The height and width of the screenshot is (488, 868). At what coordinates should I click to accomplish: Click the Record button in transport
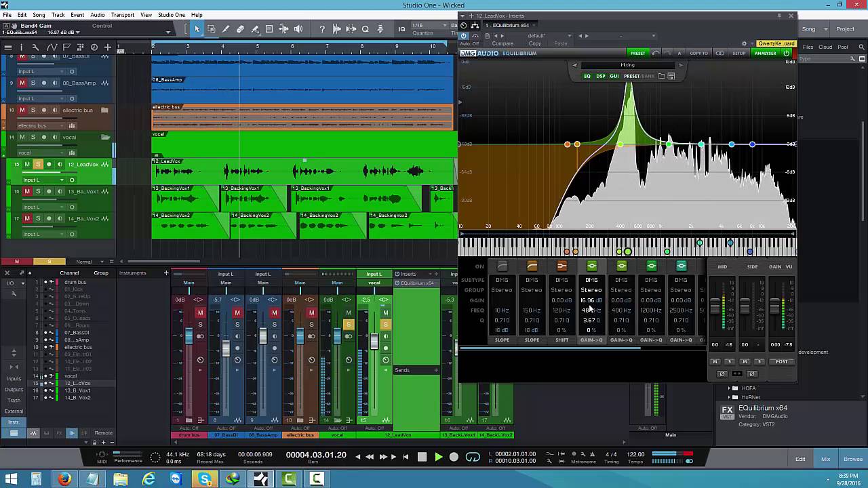[454, 457]
